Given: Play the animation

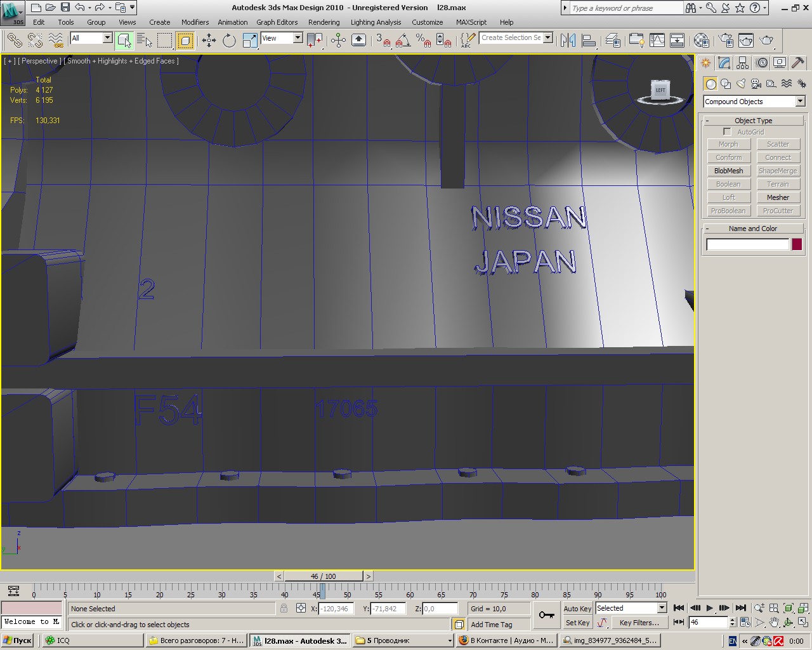Looking at the screenshot, I should [x=710, y=608].
